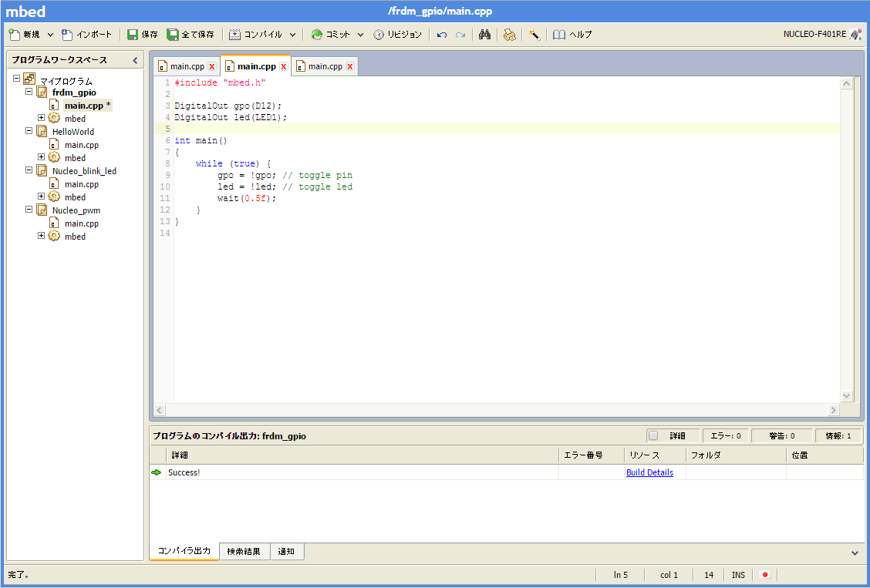870x588 pixels.
Task: Click the エラー: 0 filter button
Action: (726, 435)
